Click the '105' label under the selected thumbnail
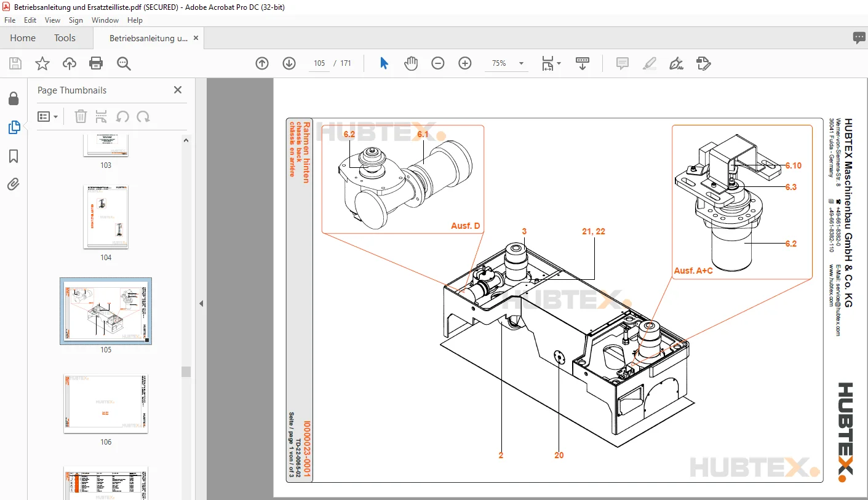This screenshot has width=868, height=500. [x=106, y=350]
